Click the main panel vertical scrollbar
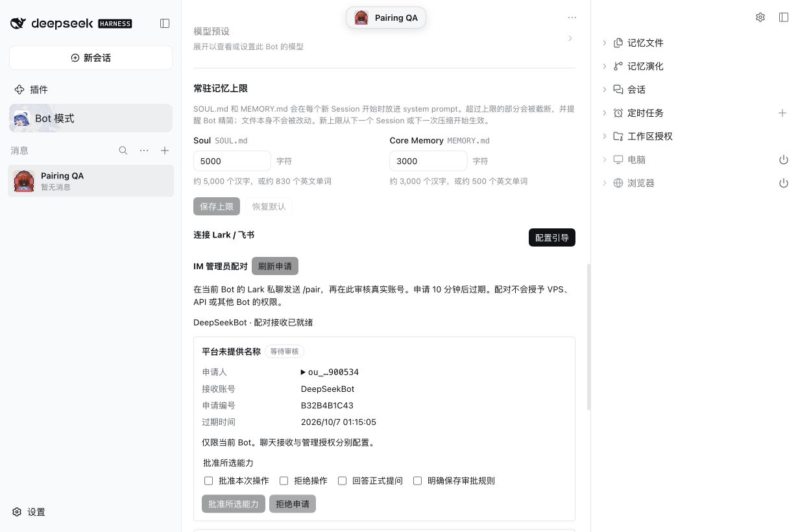Image resolution: width=798 pixels, height=532 pixels. 588,337
